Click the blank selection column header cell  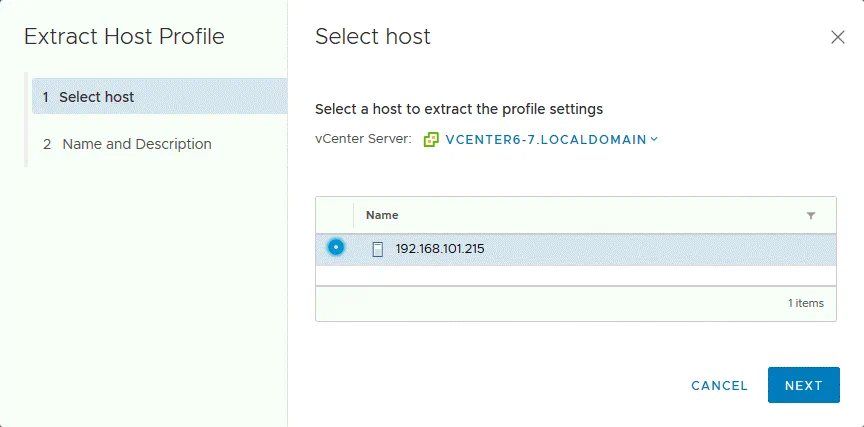tap(335, 215)
